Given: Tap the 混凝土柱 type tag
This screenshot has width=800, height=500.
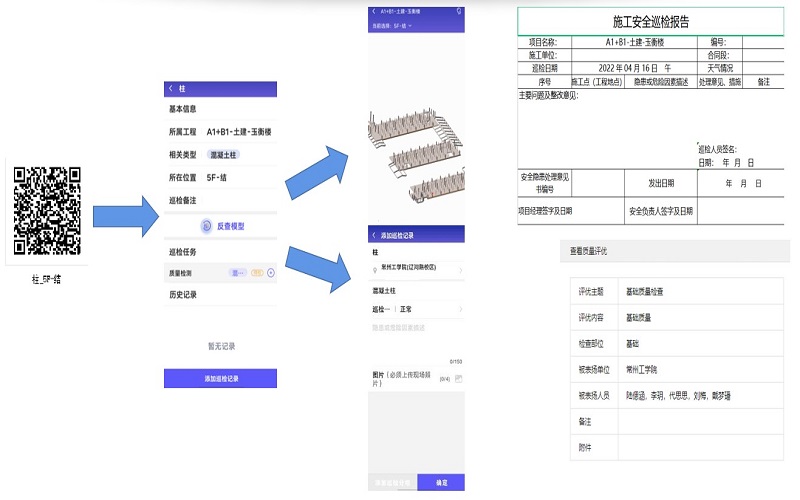Looking at the screenshot, I should pos(223,155).
